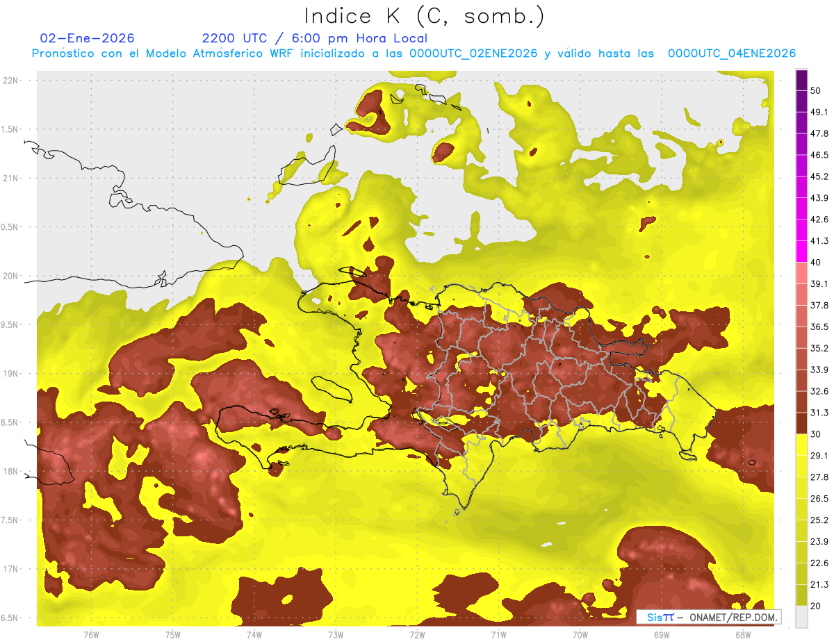Click the "17N" latitude label
Image resolution: width=834 pixels, height=644 pixels.
[11, 569]
